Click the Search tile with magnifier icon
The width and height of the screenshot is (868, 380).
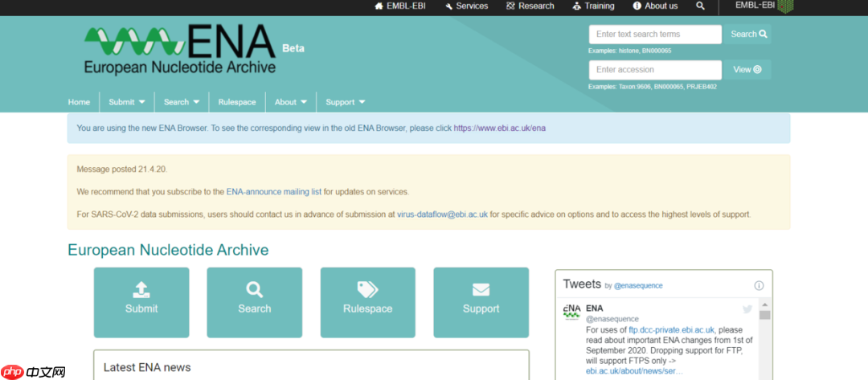(x=255, y=303)
